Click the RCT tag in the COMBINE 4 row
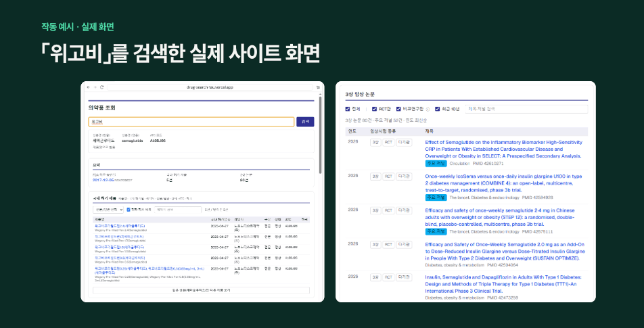 pyautogui.click(x=388, y=177)
